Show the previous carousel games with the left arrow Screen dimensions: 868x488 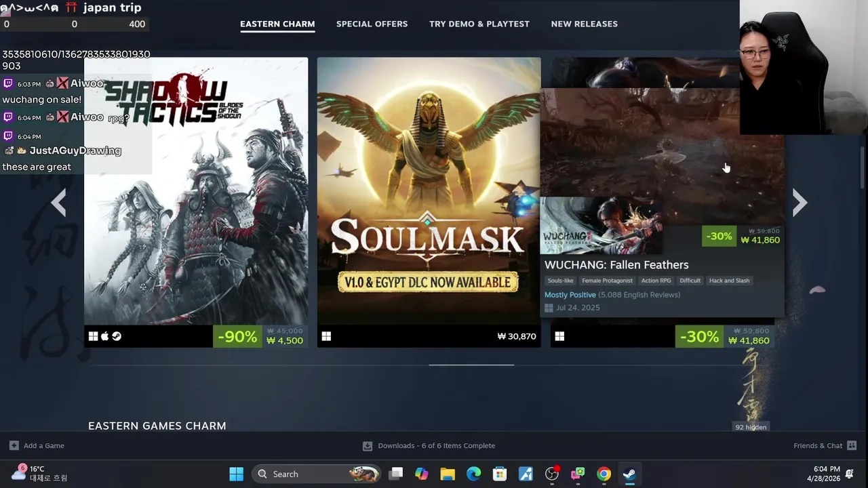59,203
